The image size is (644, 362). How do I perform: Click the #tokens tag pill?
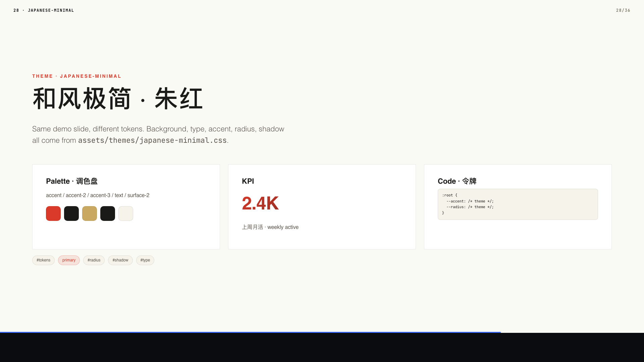43,260
